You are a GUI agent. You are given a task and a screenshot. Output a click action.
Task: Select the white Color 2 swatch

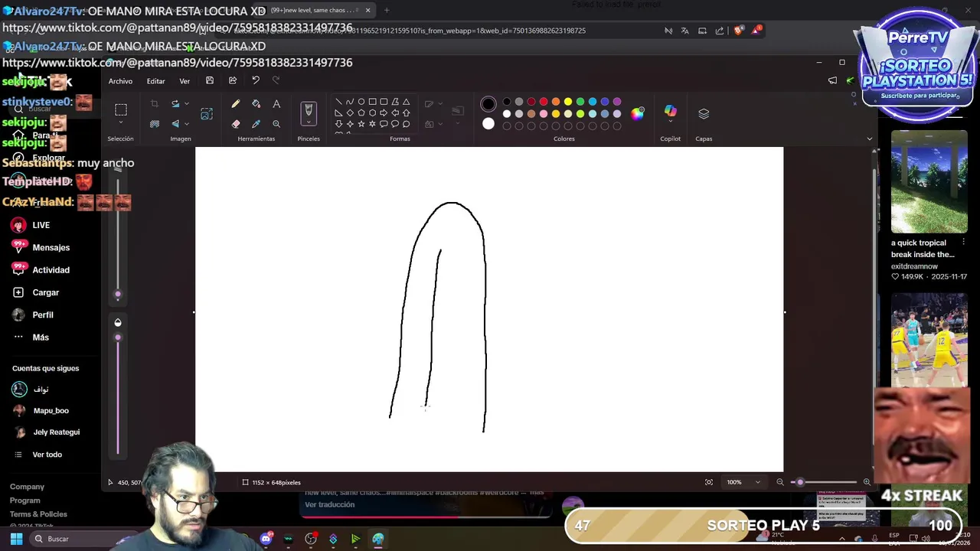click(488, 124)
